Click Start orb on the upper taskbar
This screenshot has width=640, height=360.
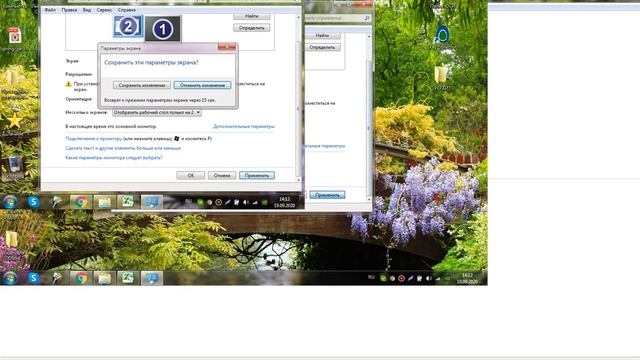coord(10,202)
